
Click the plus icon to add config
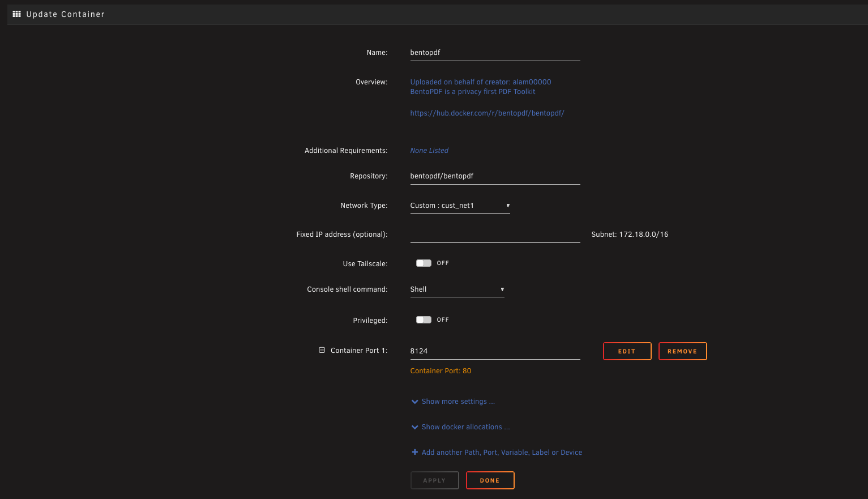click(414, 453)
